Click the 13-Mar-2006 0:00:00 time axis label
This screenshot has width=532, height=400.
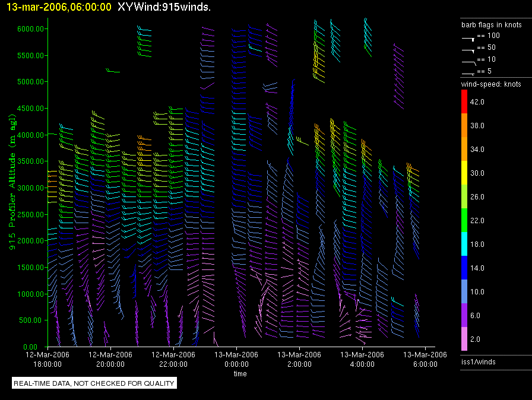click(237, 359)
